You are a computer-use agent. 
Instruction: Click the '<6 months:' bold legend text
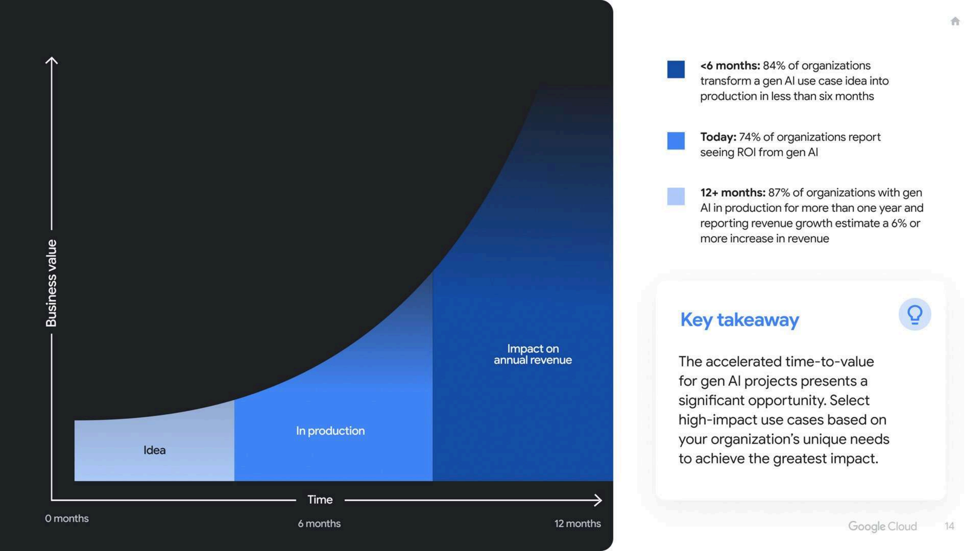[x=730, y=66]
